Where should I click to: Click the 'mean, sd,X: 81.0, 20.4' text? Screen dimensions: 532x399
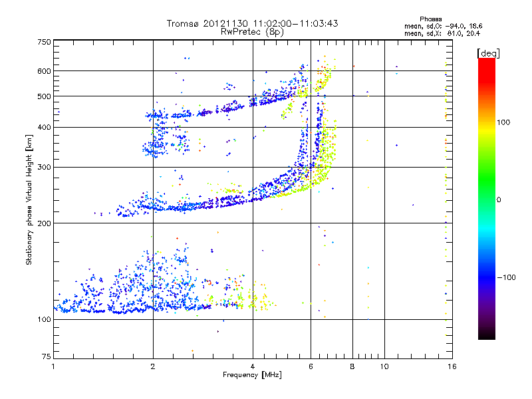pos(442,33)
